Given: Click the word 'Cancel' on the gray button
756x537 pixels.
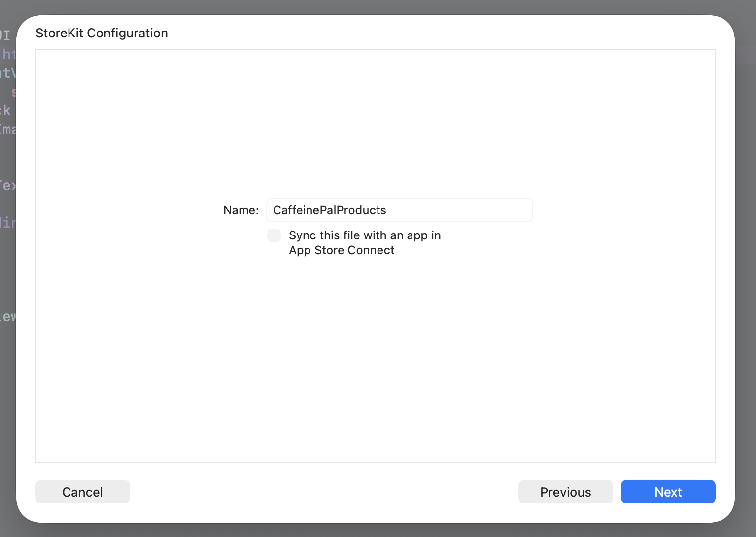Looking at the screenshot, I should tap(83, 492).
